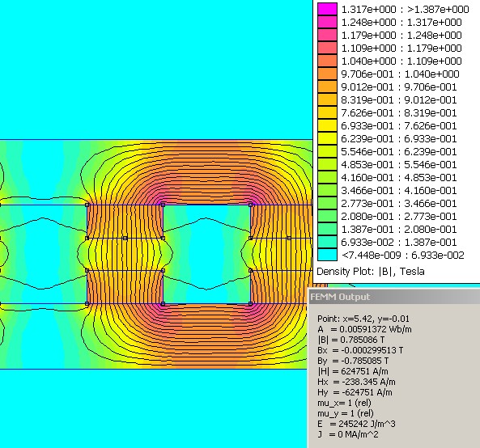Image resolution: width=480 pixels, height=448 pixels.
Task: Click the swatch for range 4.160e-001 : 4.853e-001
Action: pyautogui.click(x=327, y=177)
